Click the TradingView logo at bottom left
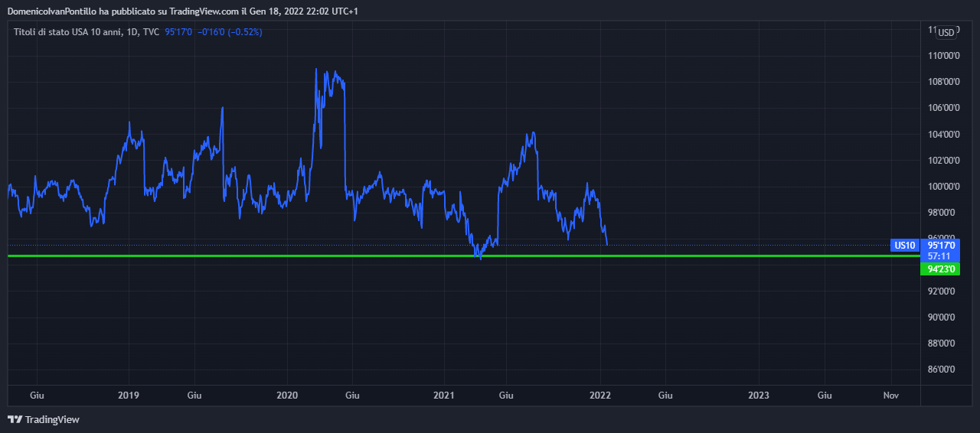 click(x=43, y=419)
